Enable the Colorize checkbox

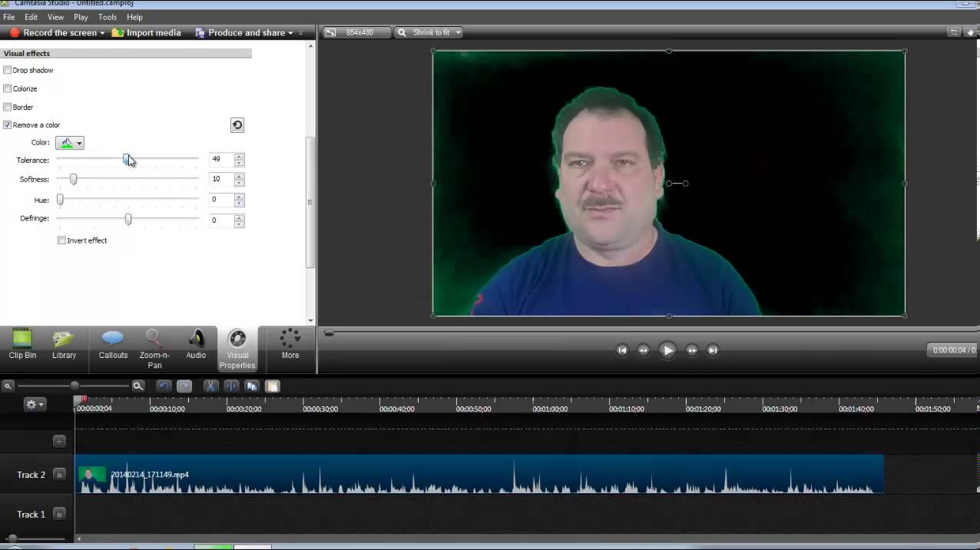coord(8,88)
